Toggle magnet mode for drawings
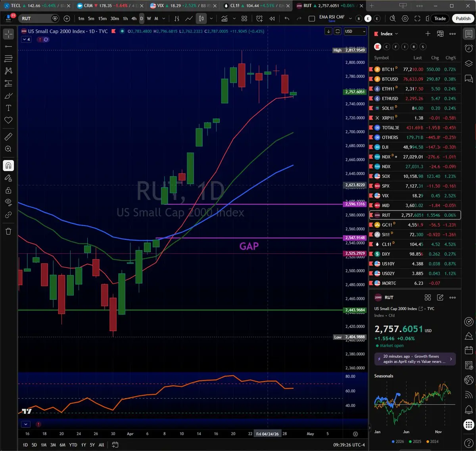The height and width of the screenshot is (451, 476). tap(8, 166)
